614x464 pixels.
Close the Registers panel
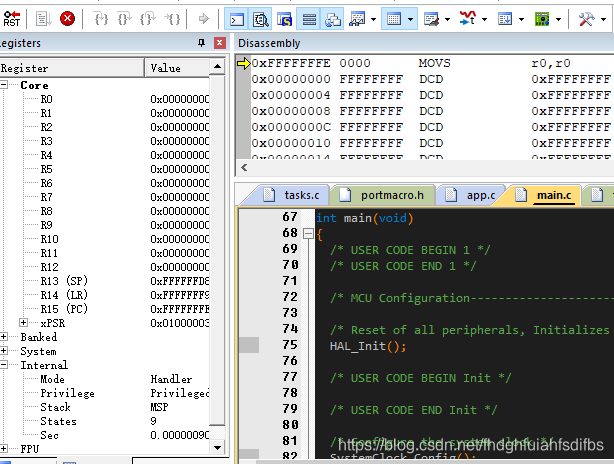pos(220,43)
